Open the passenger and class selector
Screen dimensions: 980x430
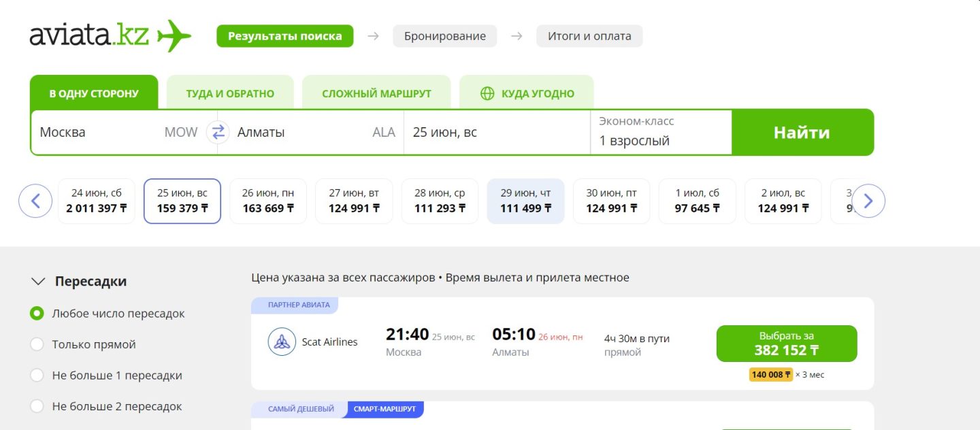coord(660,132)
